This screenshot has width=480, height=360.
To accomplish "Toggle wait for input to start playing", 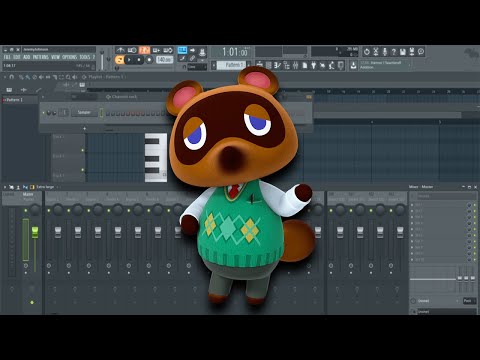I will point(132,50).
